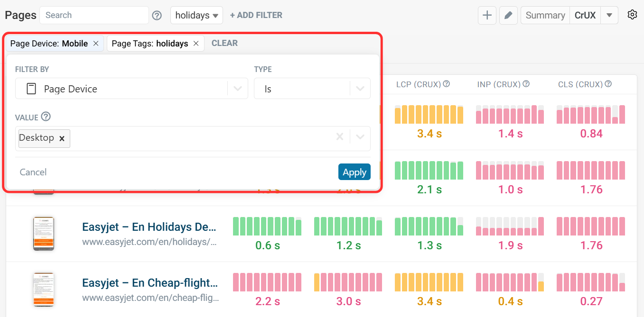Viewport: 644px width, 317px height.
Task: Expand the Type 'Is' dropdown
Action: [360, 89]
